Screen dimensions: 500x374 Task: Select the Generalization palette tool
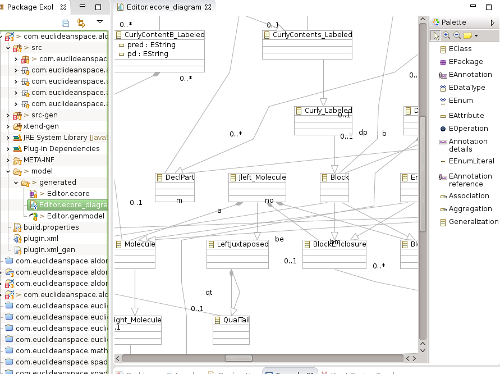point(469,222)
